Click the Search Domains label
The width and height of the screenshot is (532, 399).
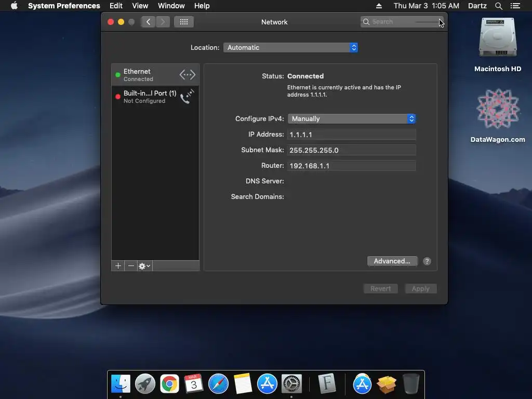click(x=257, y=197)
